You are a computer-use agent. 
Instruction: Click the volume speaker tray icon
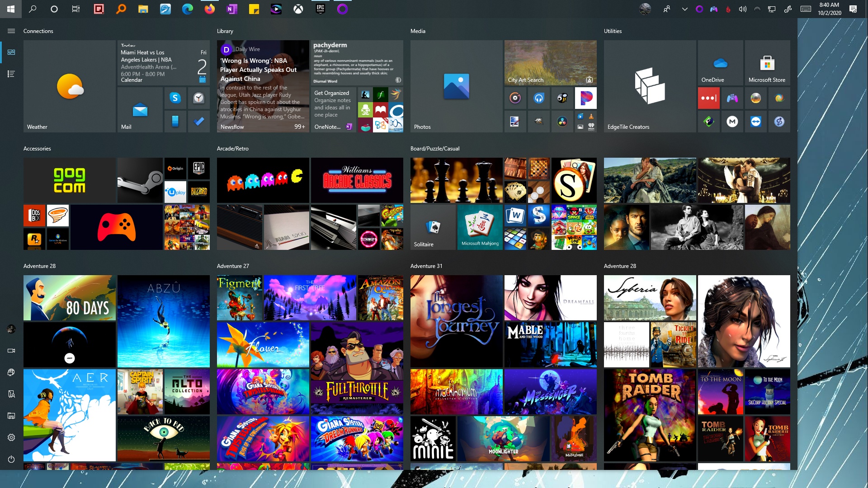[x=742, y=9]
